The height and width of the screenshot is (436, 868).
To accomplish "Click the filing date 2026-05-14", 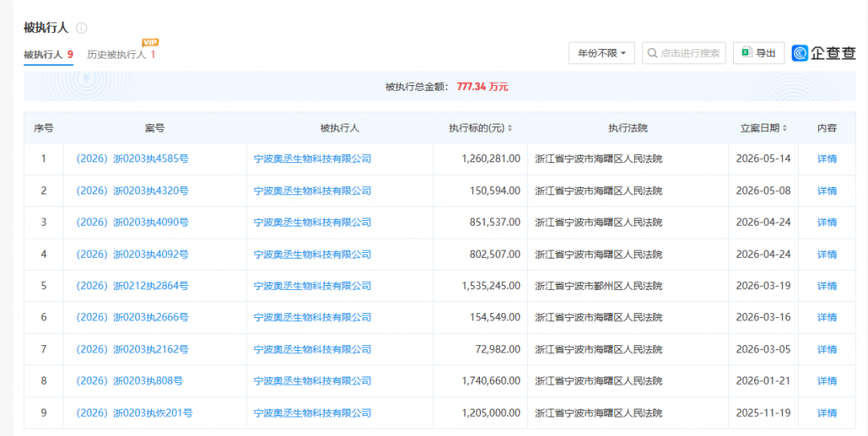I will 764,159.
